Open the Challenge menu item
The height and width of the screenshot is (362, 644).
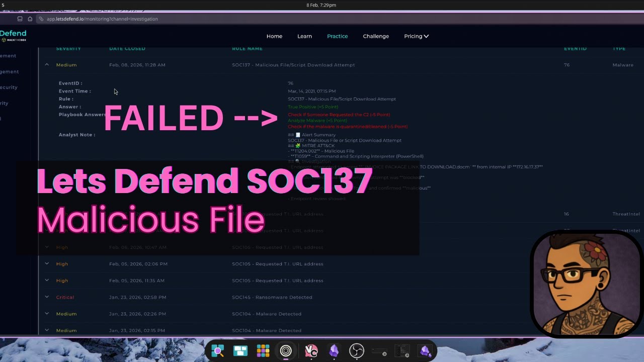tap(376, 36)
